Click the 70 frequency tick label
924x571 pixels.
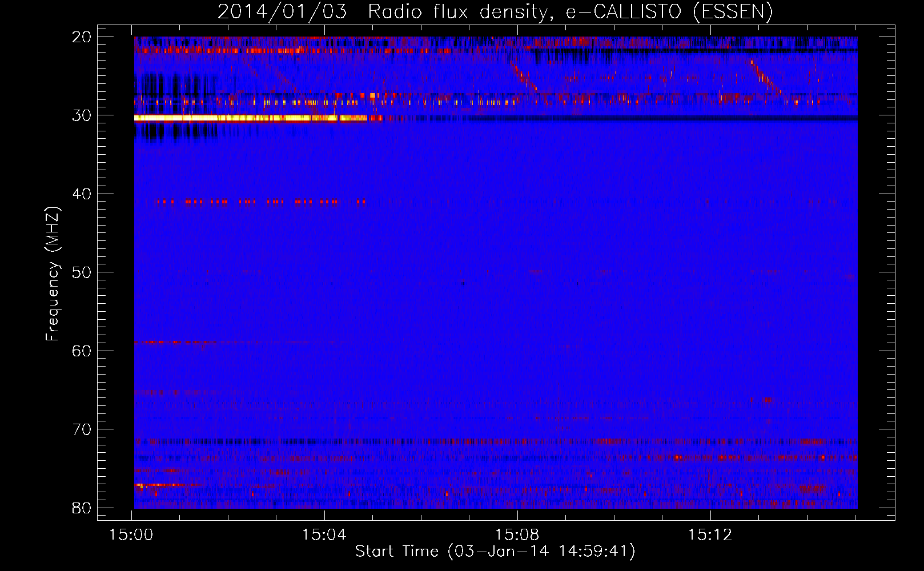tap(82, 429)
